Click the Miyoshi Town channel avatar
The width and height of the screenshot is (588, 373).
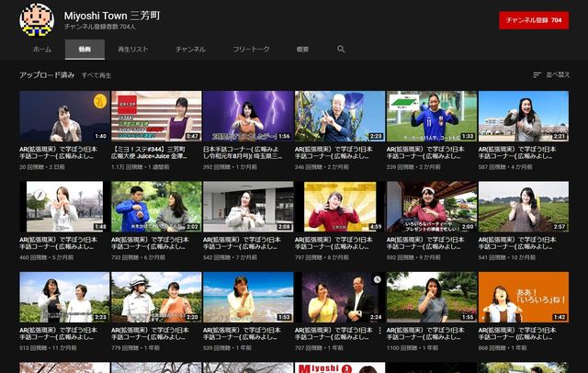37,20
